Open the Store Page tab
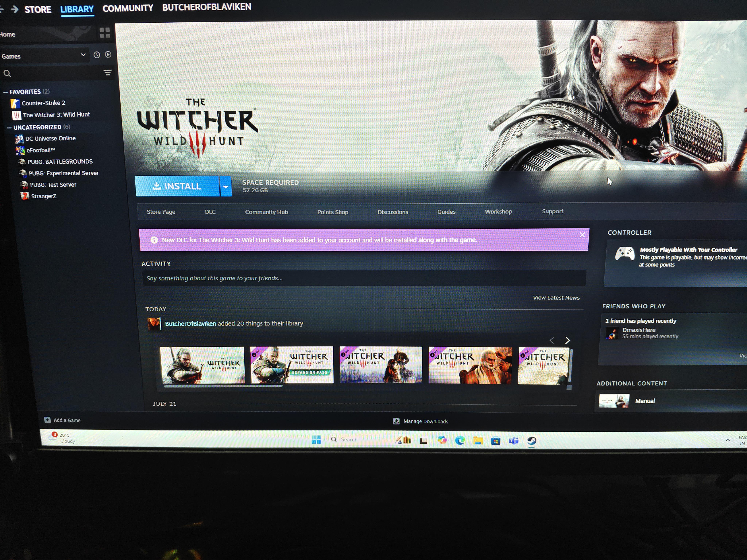 click(161, 212)
